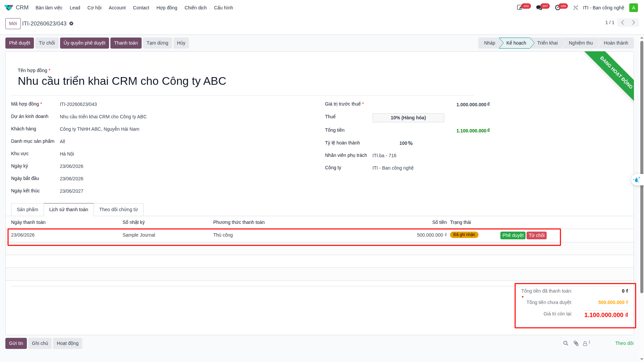Set contract stage to Triển khai
Screen dimensions: 644x362
tap(547, 43)
